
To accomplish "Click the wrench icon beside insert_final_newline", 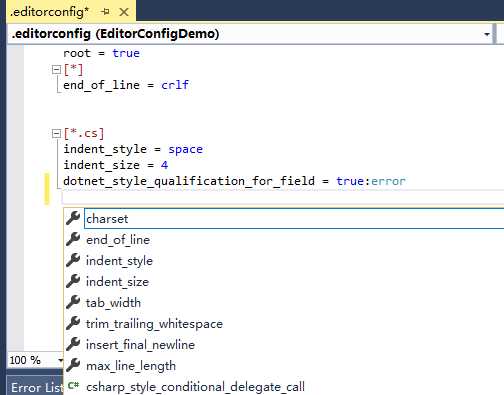I will 73,344.
